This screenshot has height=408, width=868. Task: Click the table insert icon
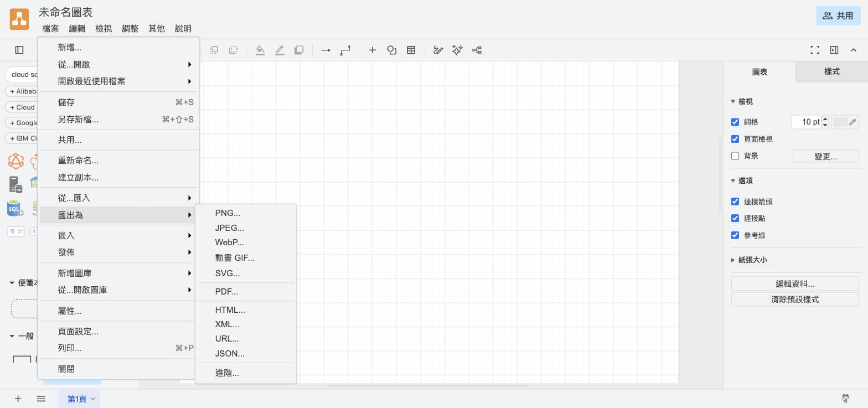(x=411, y=50)
